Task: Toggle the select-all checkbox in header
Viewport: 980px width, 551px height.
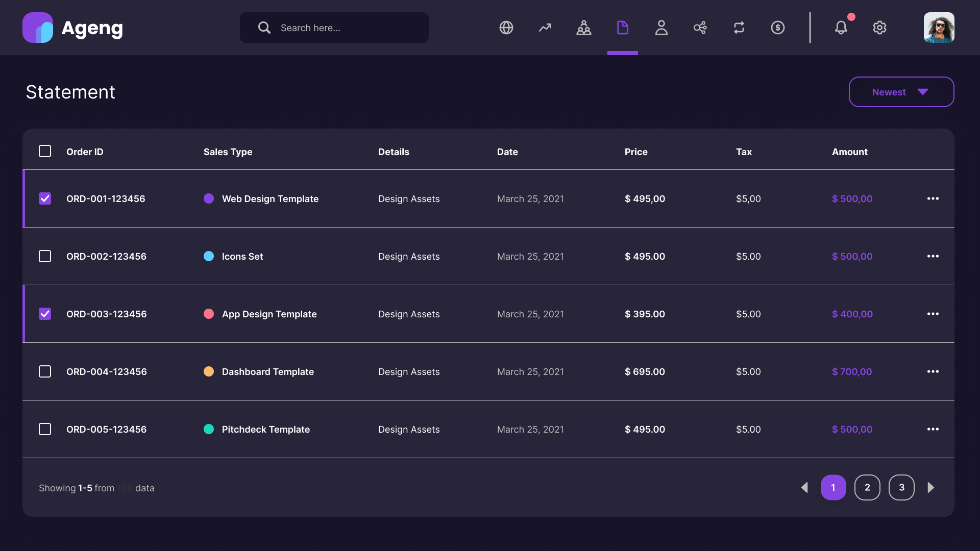Action: pyautogui.click(x=45, y=151)
